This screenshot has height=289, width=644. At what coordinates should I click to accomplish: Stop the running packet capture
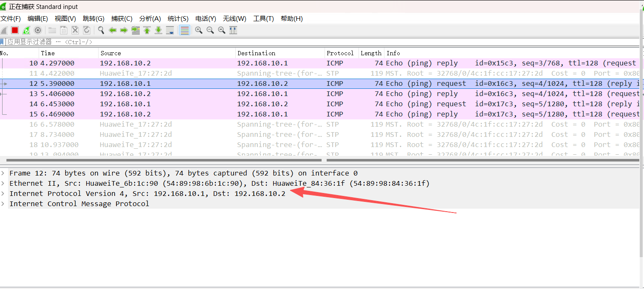(x=14, y=30)
